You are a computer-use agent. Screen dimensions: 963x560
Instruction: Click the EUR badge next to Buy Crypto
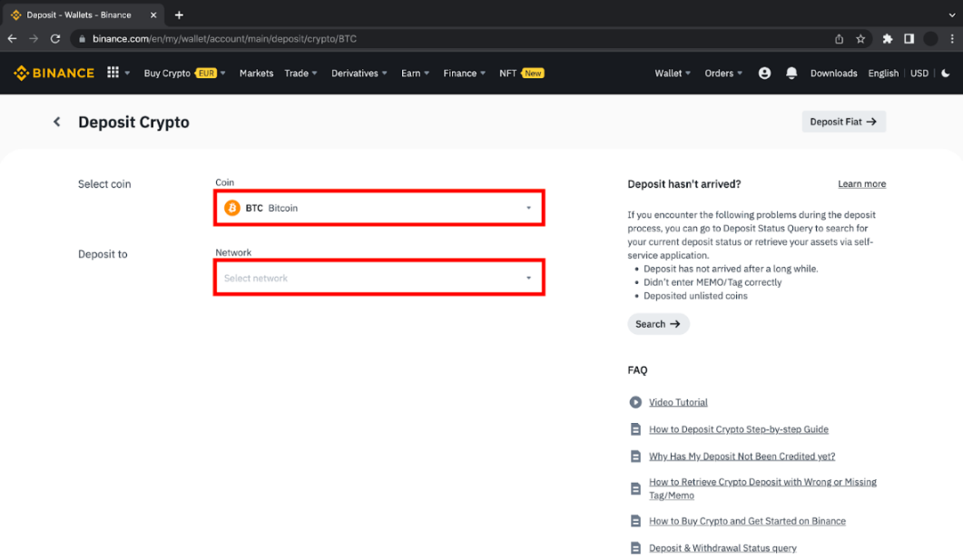coord(206,74)
